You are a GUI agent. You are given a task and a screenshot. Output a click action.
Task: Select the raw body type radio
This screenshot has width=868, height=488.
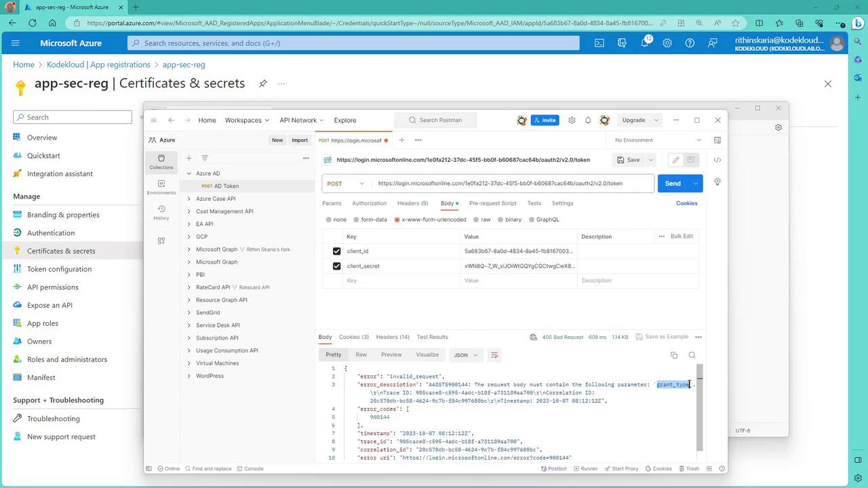pyautogui.click(x=476, y=220)
